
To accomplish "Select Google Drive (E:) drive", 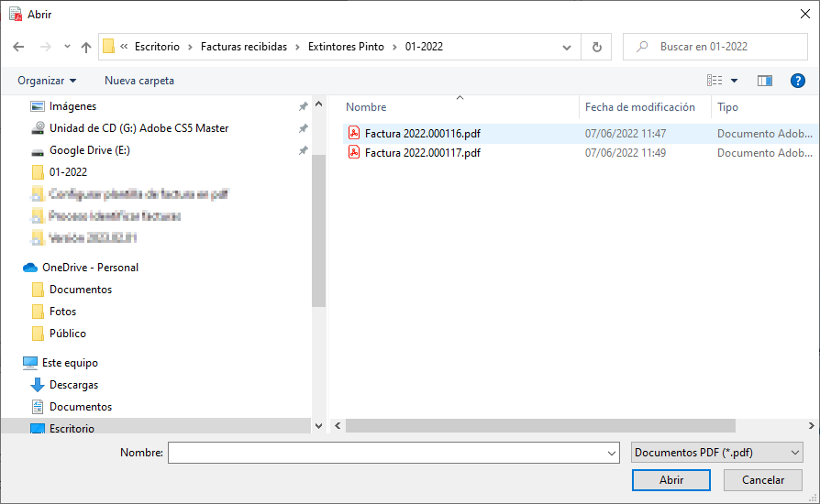I will click(x=89, y=150).
